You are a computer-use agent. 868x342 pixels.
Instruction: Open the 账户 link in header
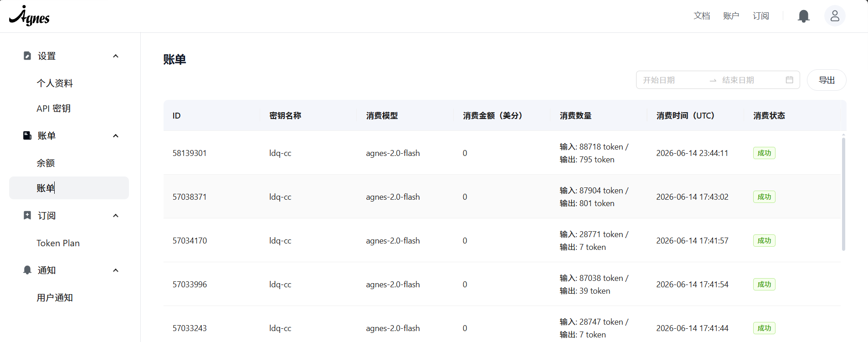pos(731,16)
